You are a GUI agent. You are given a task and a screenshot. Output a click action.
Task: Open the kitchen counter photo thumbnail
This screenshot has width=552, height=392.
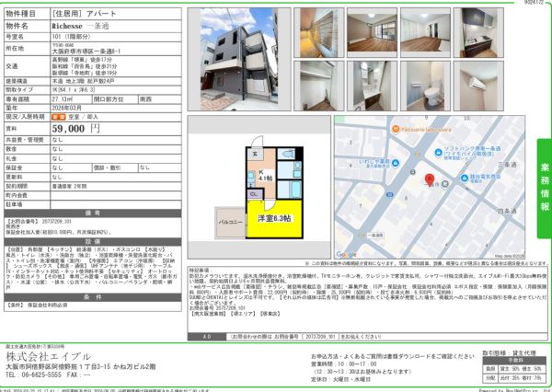[x=478, y=33]
